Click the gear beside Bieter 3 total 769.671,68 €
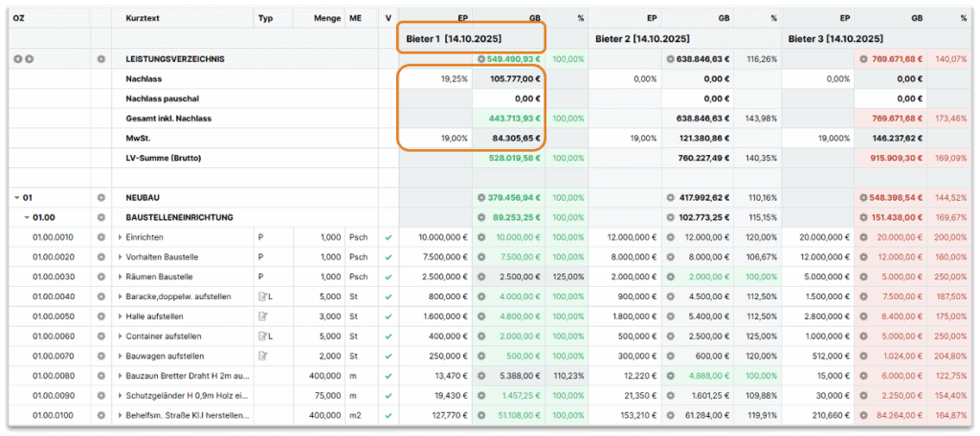This screenshot has width=980, height=436. tap(861, 59)
